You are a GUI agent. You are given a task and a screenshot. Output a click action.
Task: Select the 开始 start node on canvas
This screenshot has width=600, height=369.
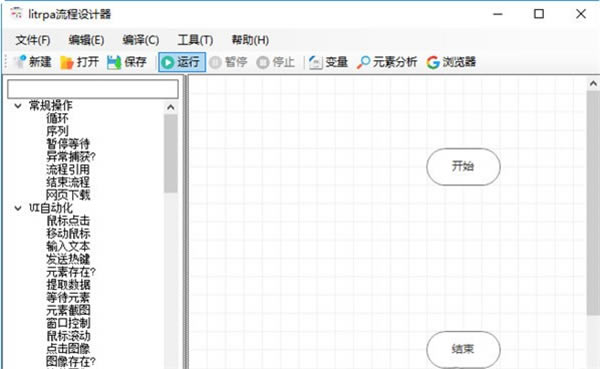[463, 167]
